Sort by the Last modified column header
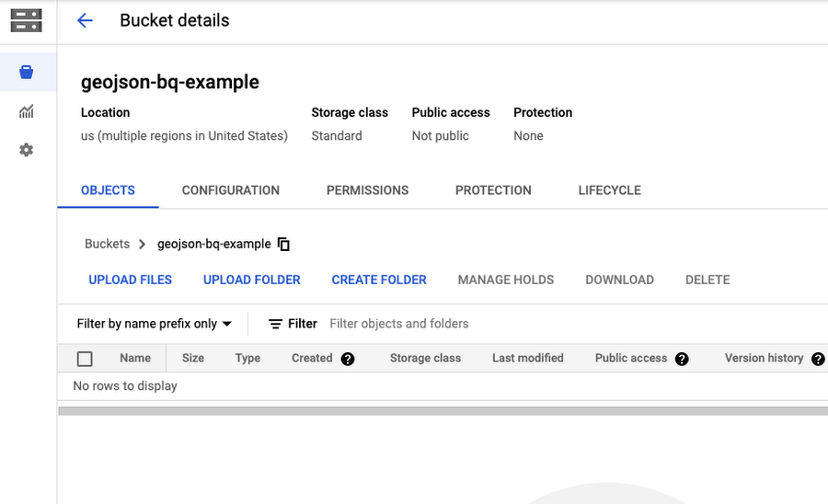This screenshot has height=504, width=828. (528, 358)
